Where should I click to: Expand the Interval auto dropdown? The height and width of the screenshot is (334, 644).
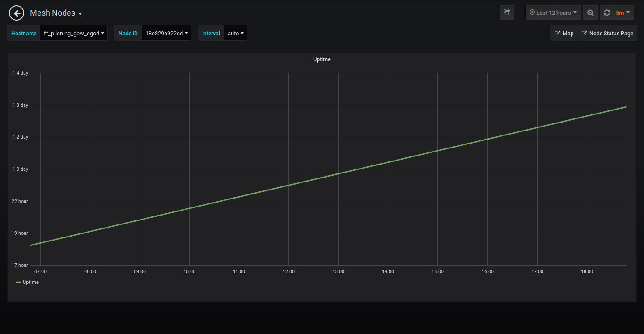(235, 33)
